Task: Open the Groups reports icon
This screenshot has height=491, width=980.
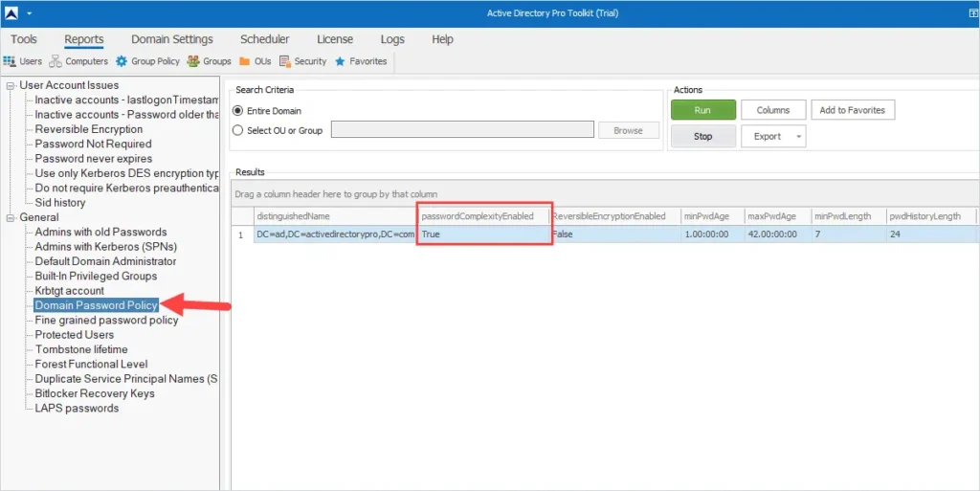Action: pyautogui.click(x=193, y=61)
